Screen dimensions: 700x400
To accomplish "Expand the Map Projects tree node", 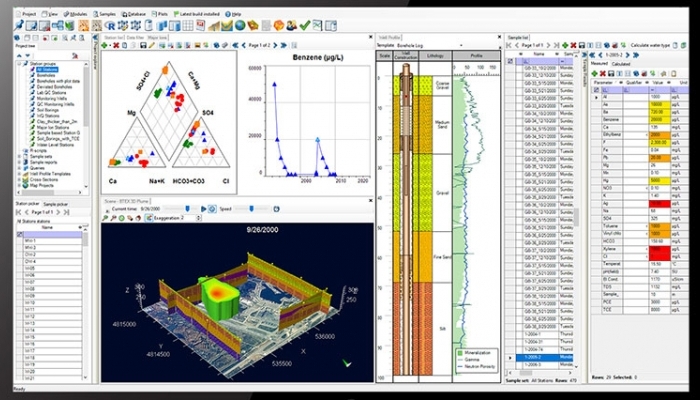I will coord(19,186).
